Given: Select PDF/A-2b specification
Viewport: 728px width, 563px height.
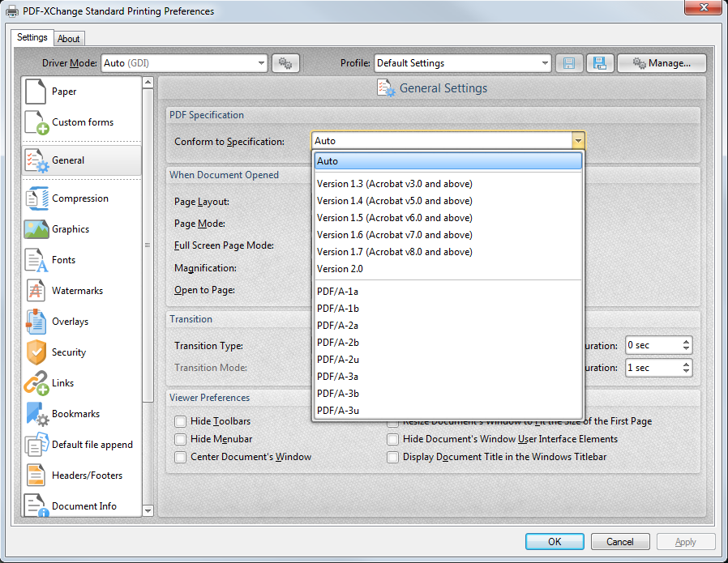Looking at the screenshot, I should pos(448,342).
